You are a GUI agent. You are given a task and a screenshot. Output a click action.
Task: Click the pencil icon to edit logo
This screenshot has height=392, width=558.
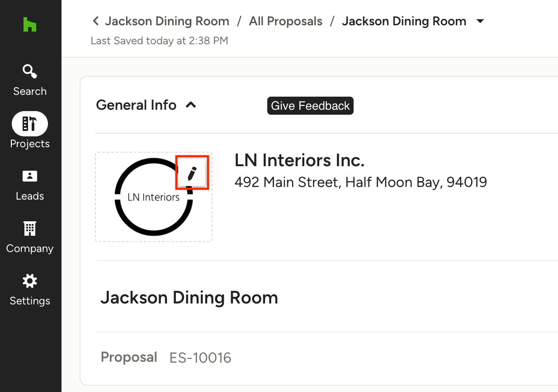coord(192,173)
